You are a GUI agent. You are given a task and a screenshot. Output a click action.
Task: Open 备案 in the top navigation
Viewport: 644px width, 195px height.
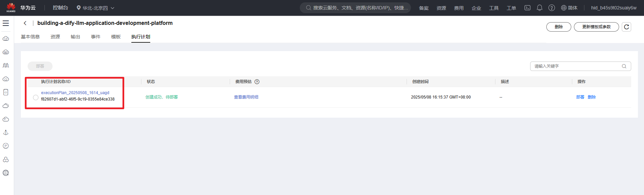tap(424, 8)
